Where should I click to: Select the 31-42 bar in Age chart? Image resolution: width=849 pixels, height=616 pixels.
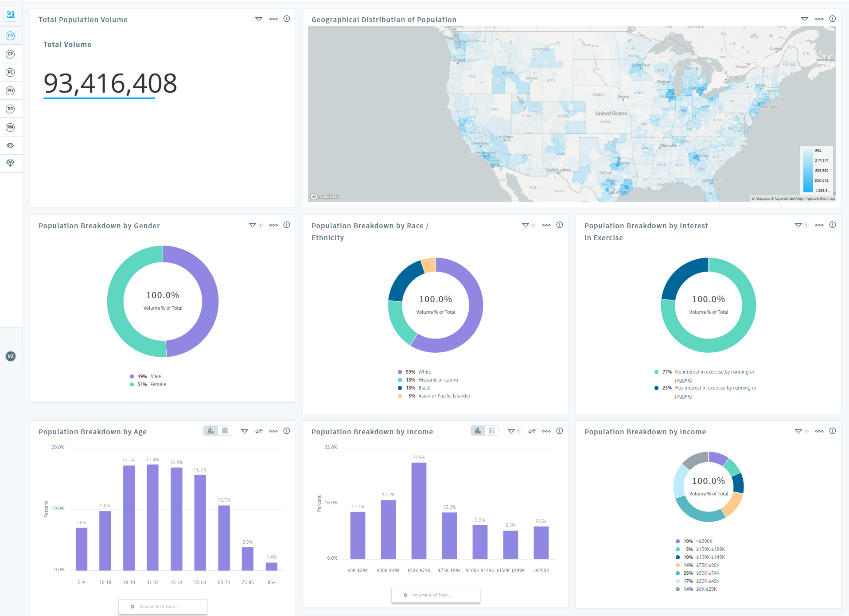[x=152, y=517]
